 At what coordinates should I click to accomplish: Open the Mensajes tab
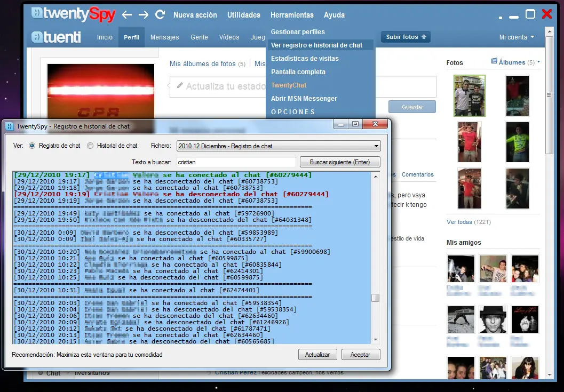(165, 37)
